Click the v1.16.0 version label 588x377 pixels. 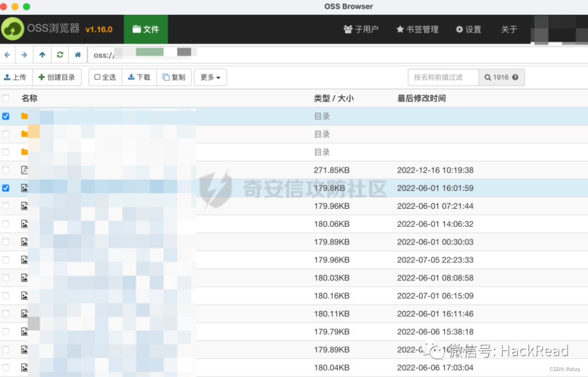[99, 29]
